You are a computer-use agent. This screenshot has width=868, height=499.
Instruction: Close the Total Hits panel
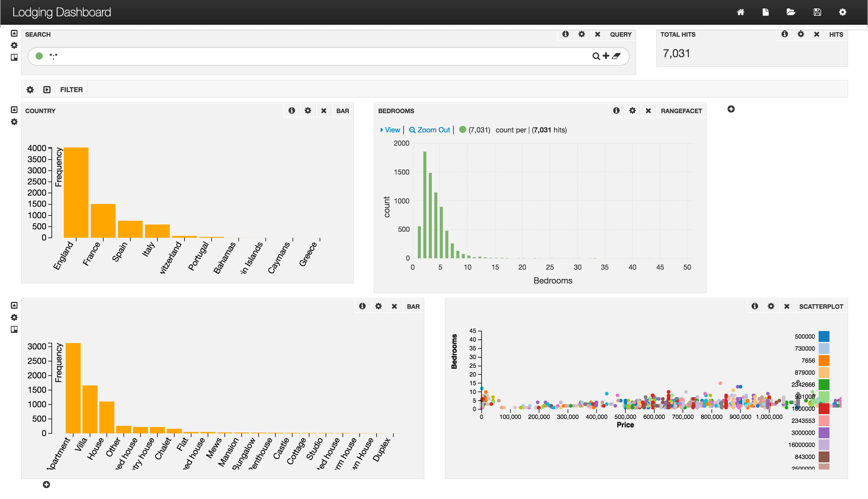(x=817, y=34)
